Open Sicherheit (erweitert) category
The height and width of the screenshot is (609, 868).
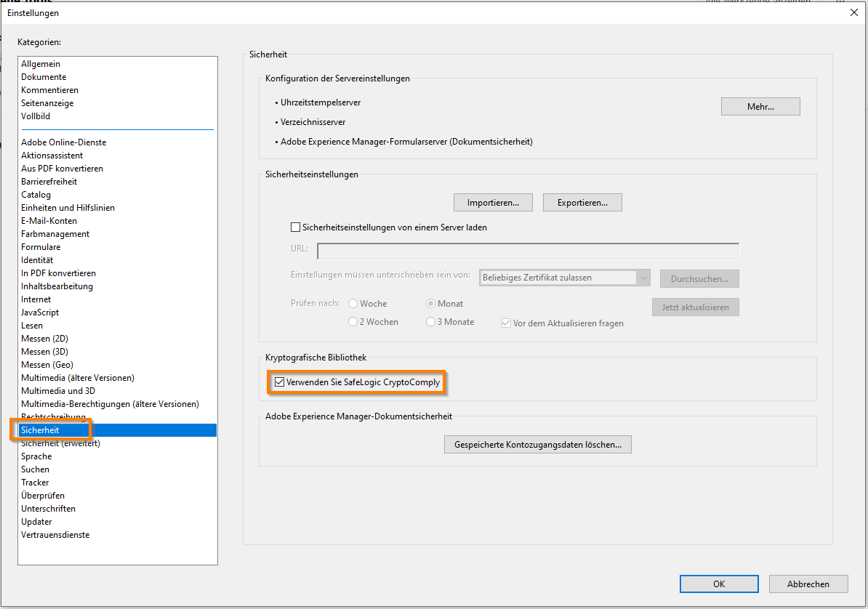(60, 443)
